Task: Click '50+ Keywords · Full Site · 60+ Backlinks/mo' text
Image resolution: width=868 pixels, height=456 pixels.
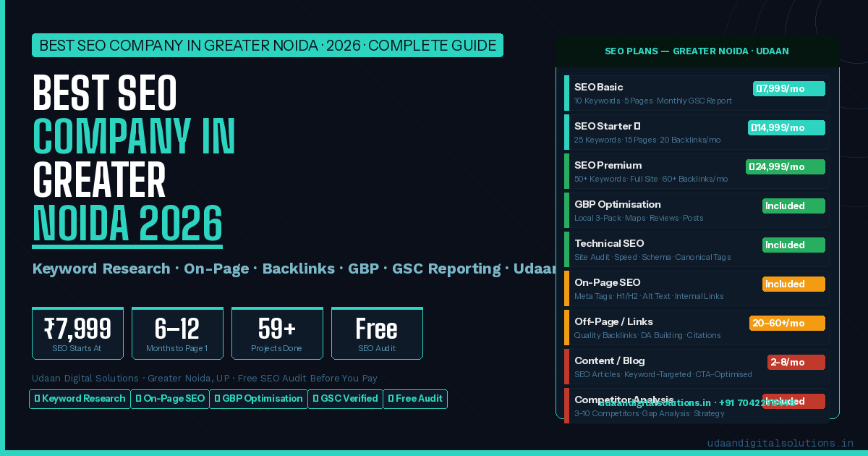Action: coord(651,179)
